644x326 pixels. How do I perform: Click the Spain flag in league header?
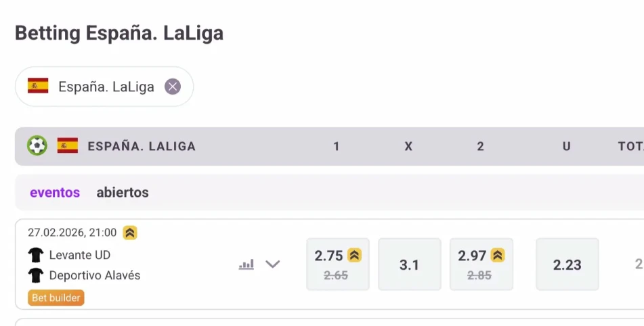[68, 145]
